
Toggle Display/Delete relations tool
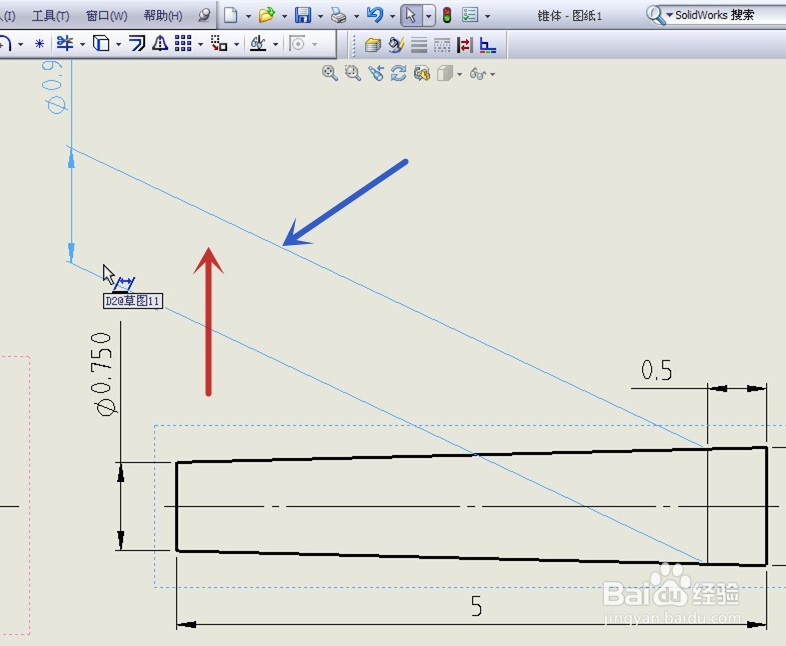(x=258, y=44)
